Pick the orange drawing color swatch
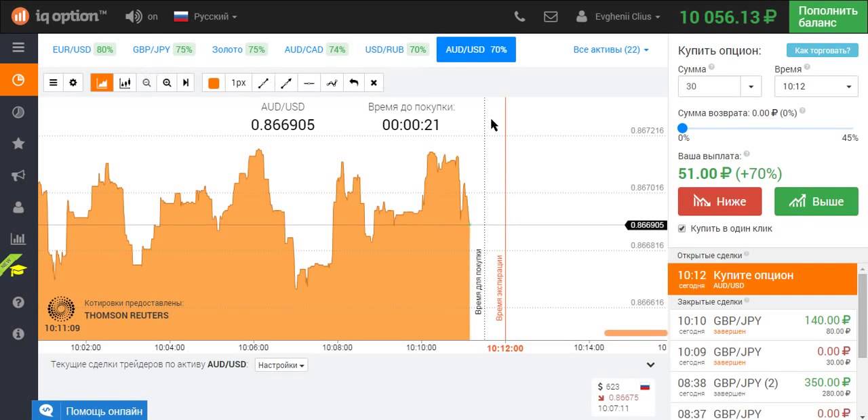868x420 pixels. point(214,83)
